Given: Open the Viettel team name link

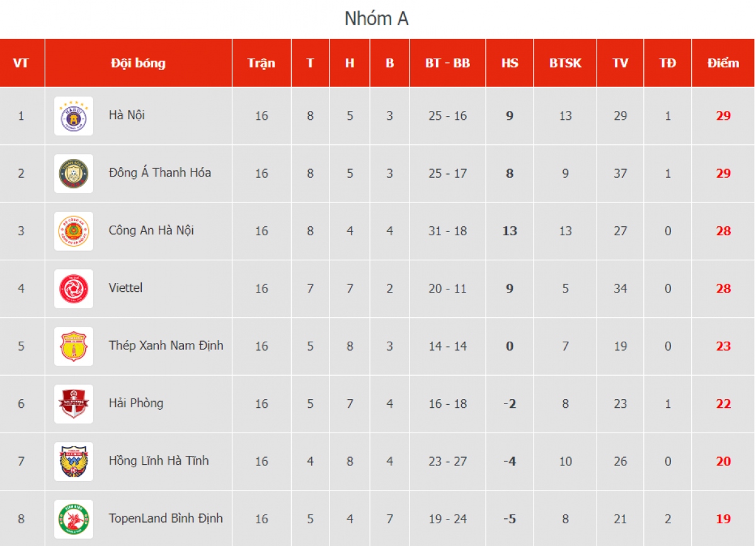Looking at the screenshot, I should (125, 288).
